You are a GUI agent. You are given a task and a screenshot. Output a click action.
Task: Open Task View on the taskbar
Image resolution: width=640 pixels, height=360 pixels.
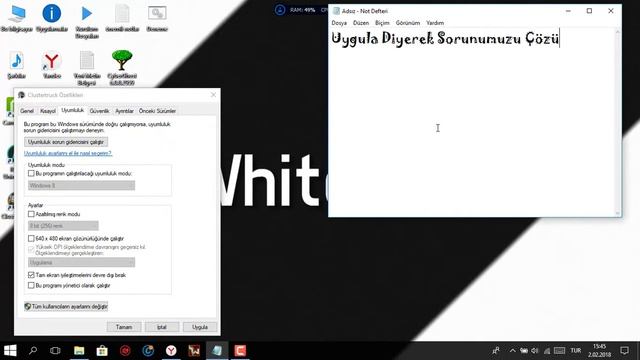55,351
